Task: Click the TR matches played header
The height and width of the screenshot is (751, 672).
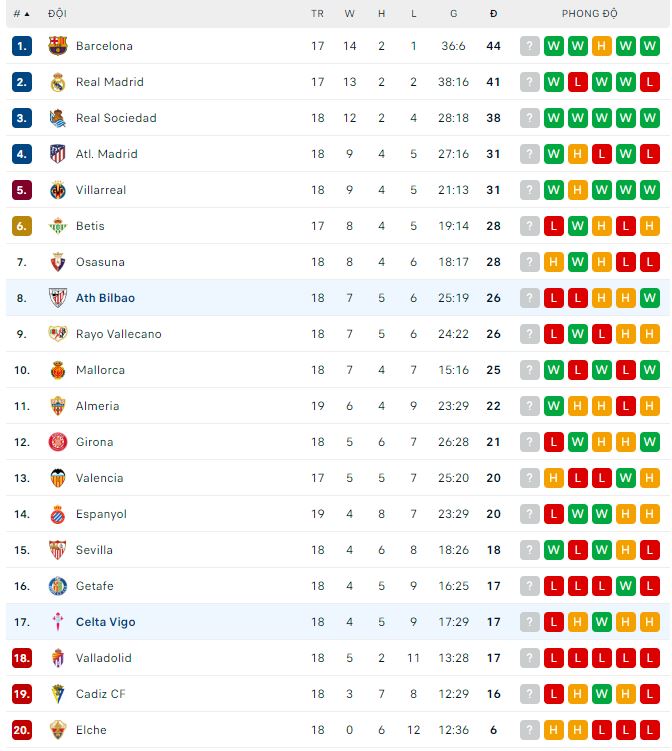Action: coord(317,14)
